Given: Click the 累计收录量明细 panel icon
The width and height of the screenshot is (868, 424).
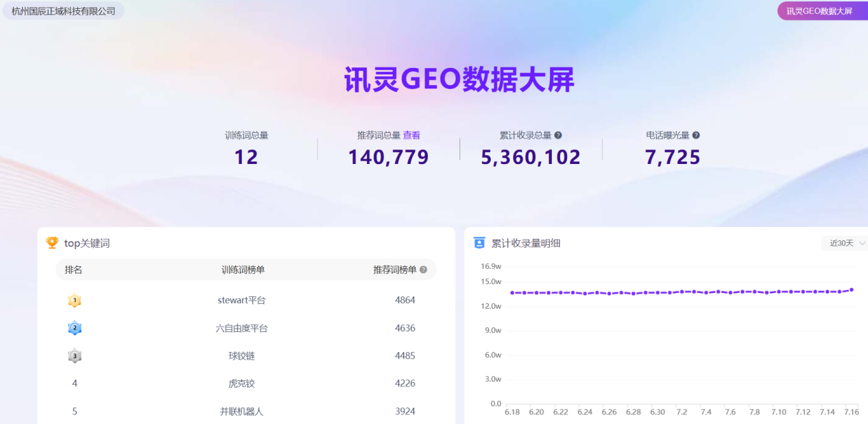Looking at the screenshot, I should point(479,243).
